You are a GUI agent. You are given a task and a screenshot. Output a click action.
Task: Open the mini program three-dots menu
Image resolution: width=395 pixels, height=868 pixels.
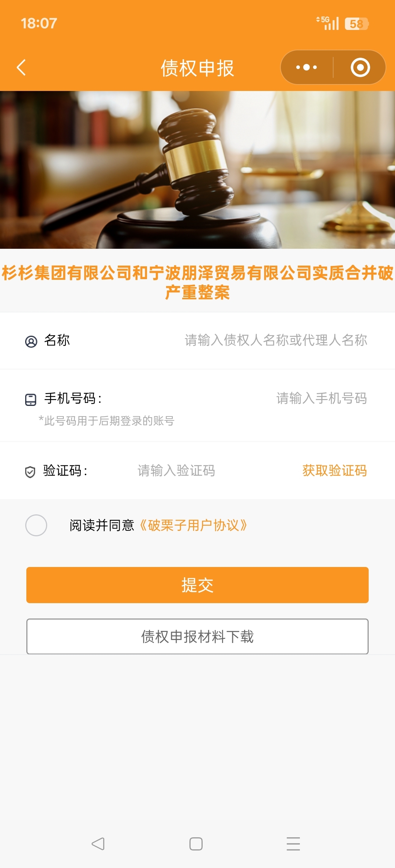(306, 68)
